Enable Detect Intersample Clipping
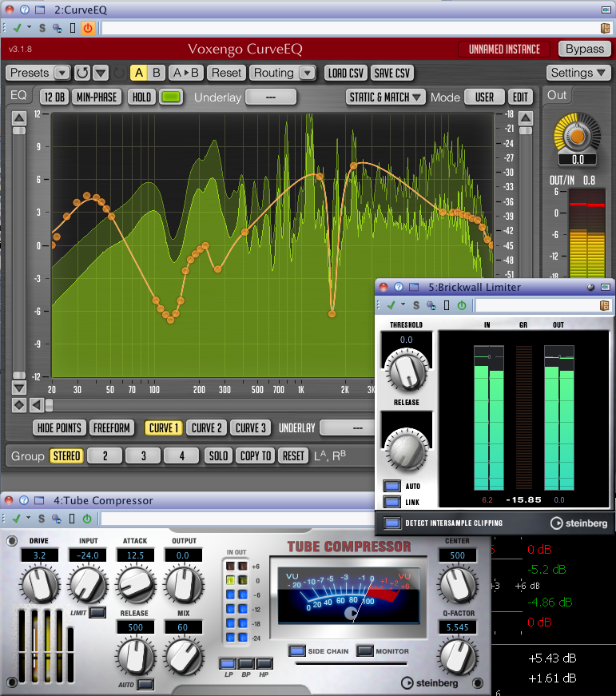616x696 pixels. (391, 523)
